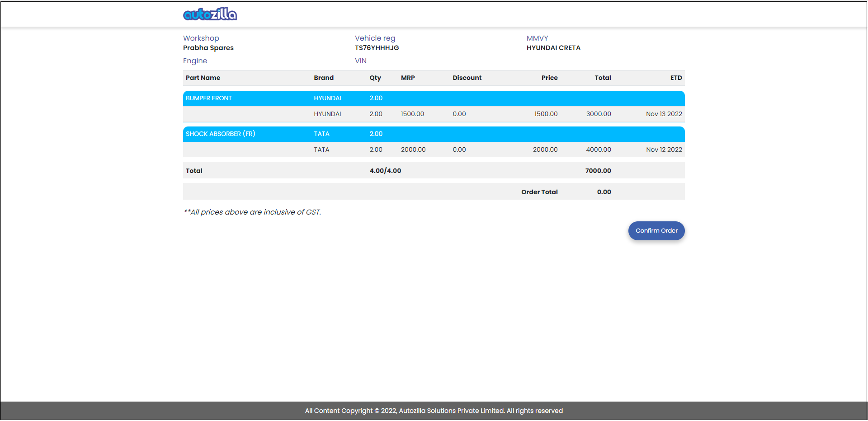Click price 2000.00 in Tata row

(545, 150)
